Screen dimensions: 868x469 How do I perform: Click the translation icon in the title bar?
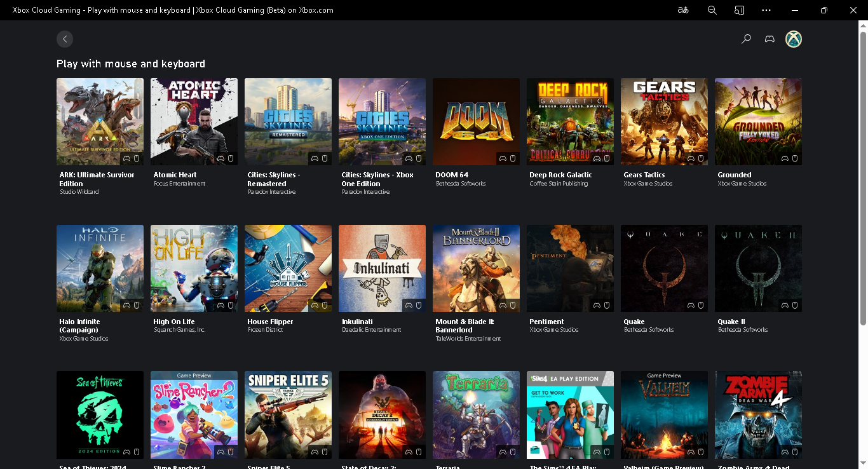[682, 10]
